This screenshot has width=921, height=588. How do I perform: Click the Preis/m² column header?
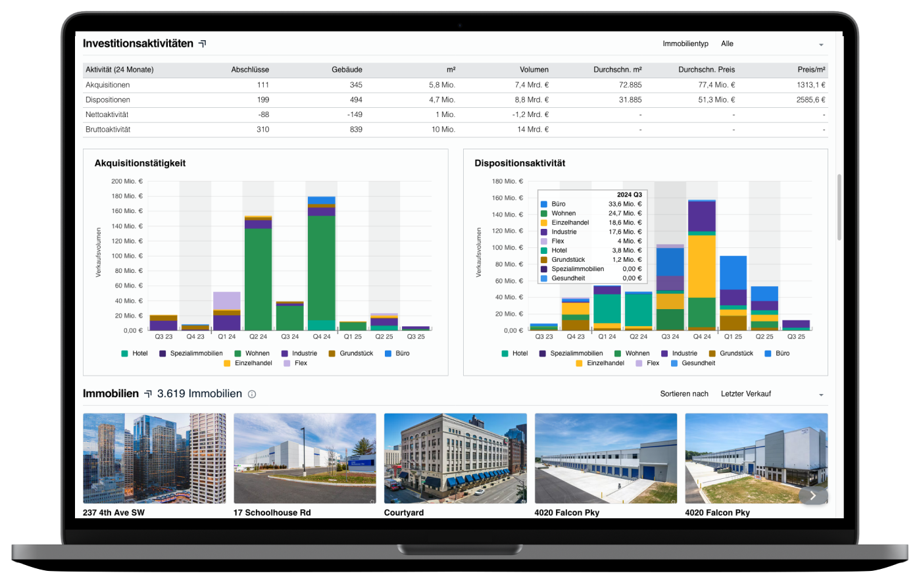(x=812, y=70)
